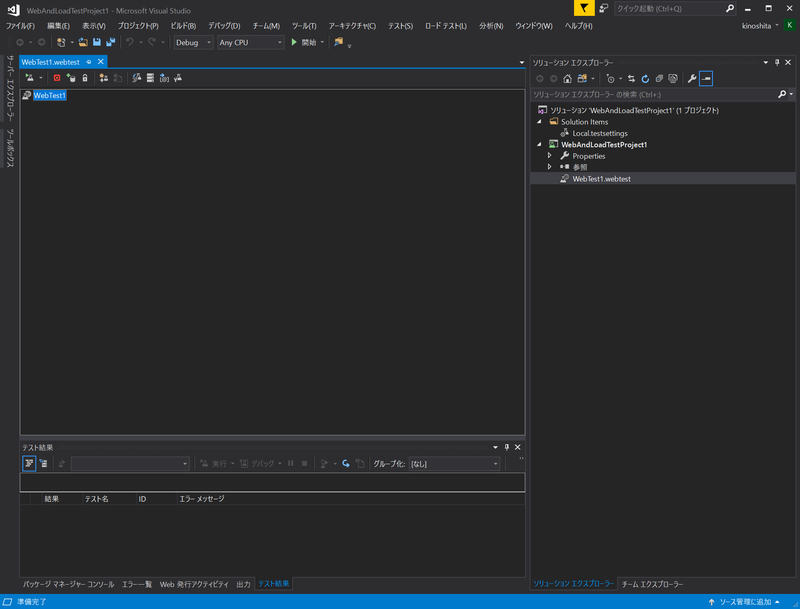Open the ロード テスト(L) menu
Viewport: 800px width, 609px height.
click(x=446, y=26)
